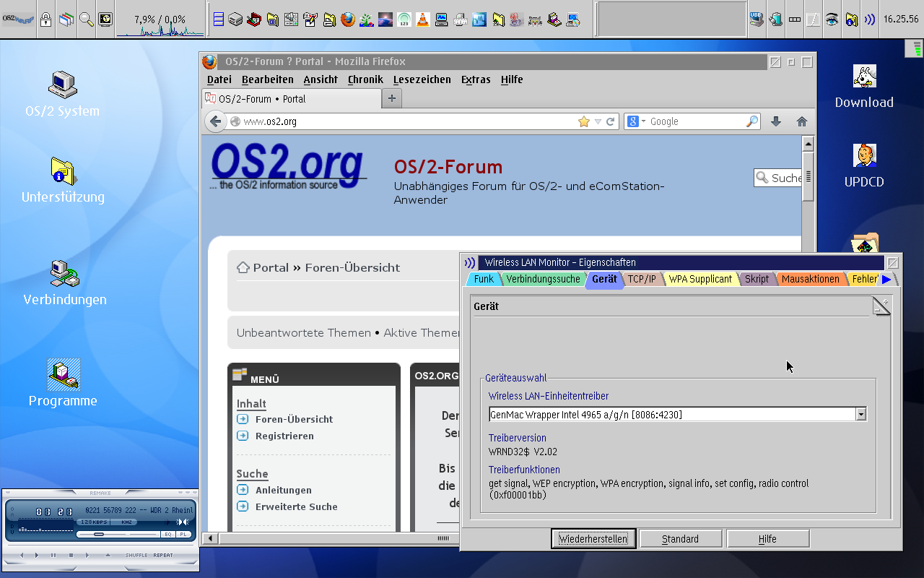Open the magnifying glass search icon in the top bar
This screenshot has width=924, height=578.
86,20
